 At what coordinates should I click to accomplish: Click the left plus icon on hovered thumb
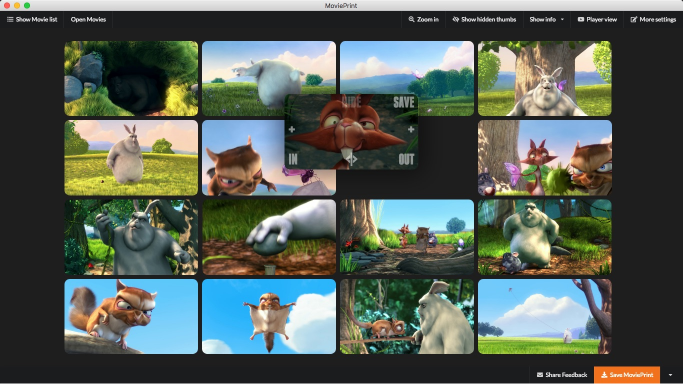292,129
